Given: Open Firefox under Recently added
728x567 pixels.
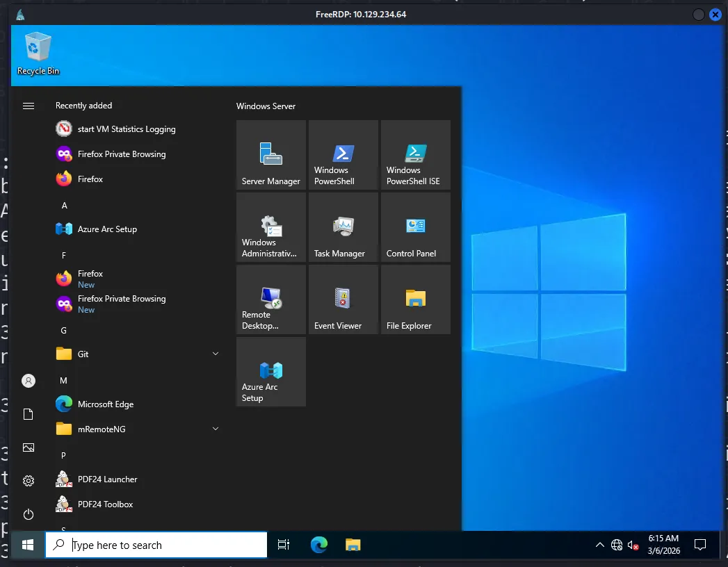Looking at the screenshot, I should pos(137,179).
